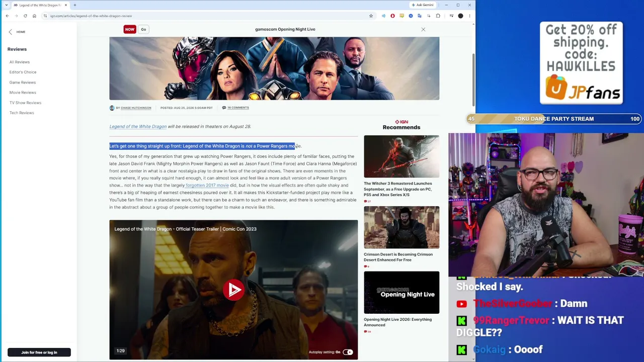Click the yellow note extension icon
This screenshot has height=362, width=644.
401,16
